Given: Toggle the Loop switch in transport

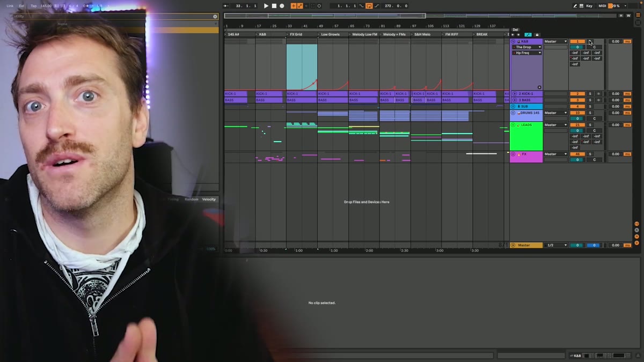Looking at the screenshot, I should click(x=369, y=6).
